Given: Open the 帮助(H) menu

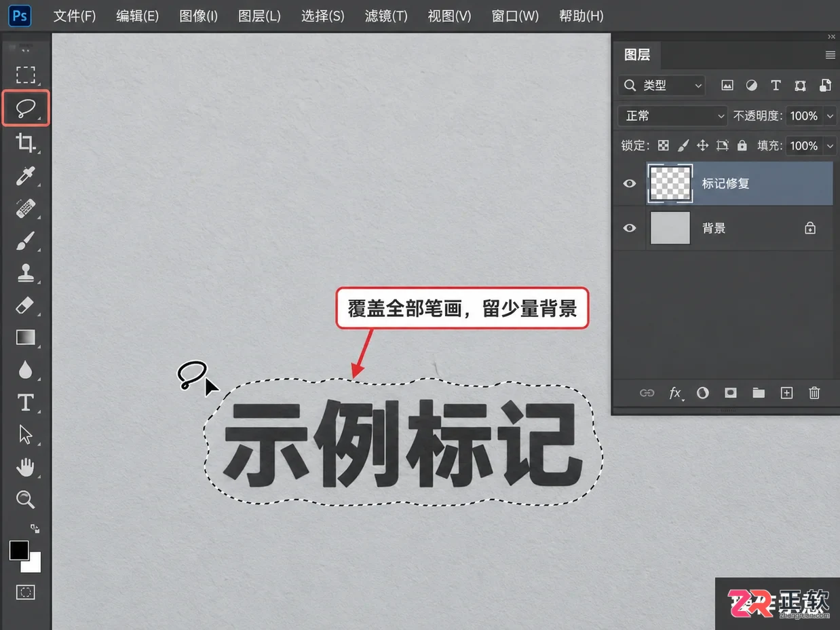Looking at the screenshot, I should coord(581,16).
